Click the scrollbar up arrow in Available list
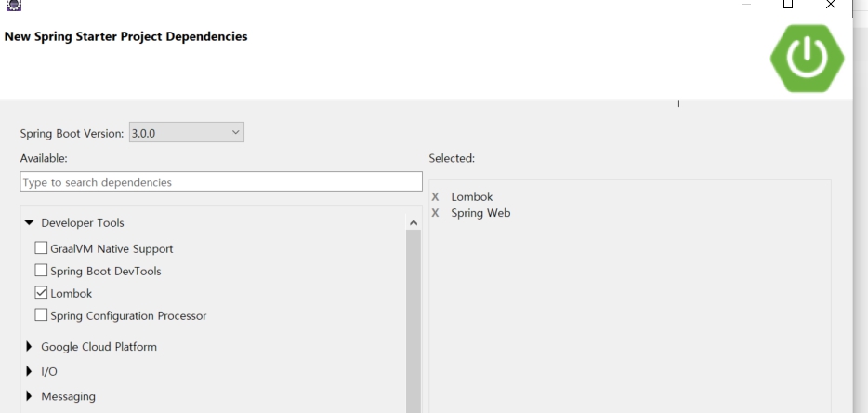The image size is (868, 413). [414, 223]
